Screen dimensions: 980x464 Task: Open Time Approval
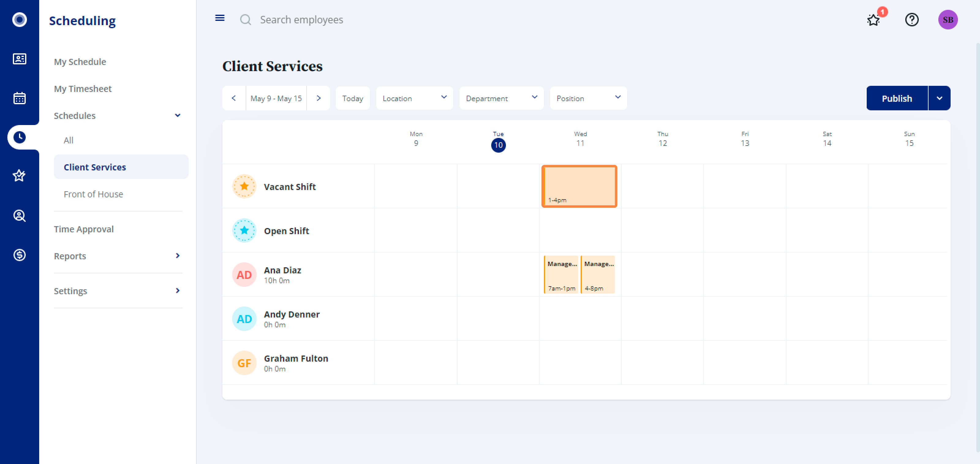click(84, 229)
